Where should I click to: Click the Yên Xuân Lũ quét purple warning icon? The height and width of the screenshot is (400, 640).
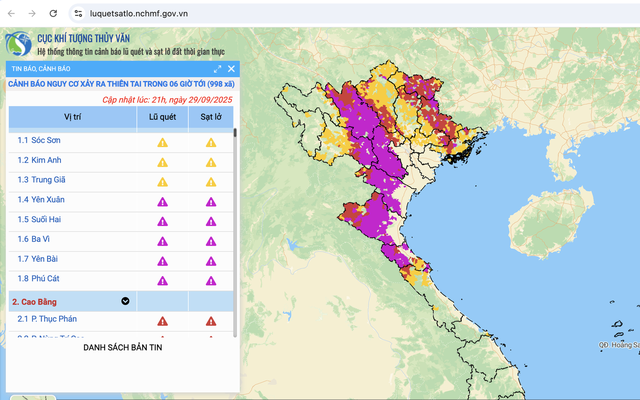tap(162, 202)
